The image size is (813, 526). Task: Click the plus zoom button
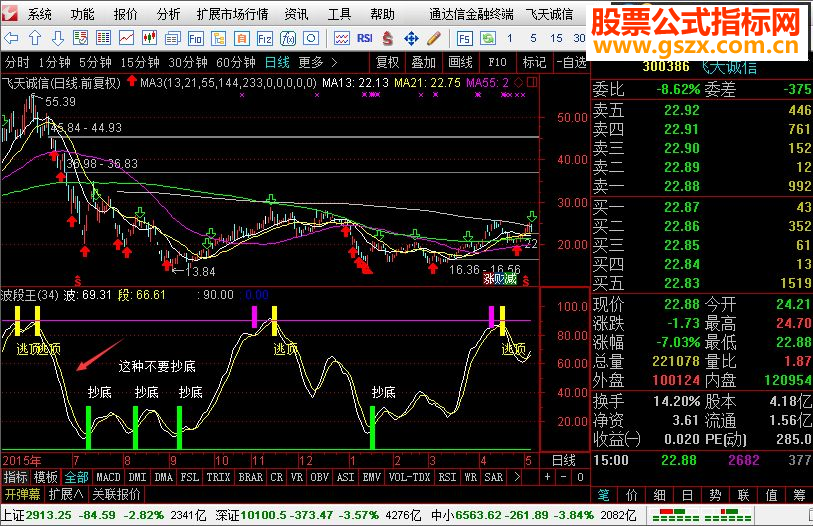[x=548, y=477]
